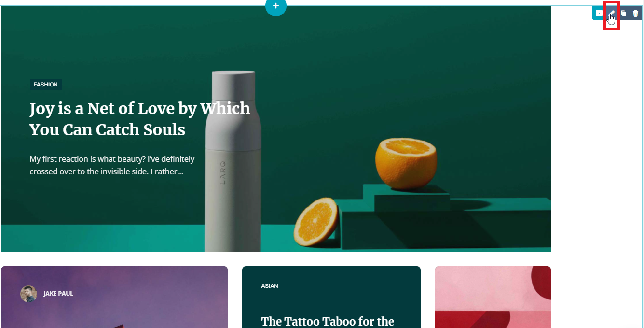This screenshot has height=328, width=644.
Task: Click the pencil edit icon
Action: pos(611,14)
